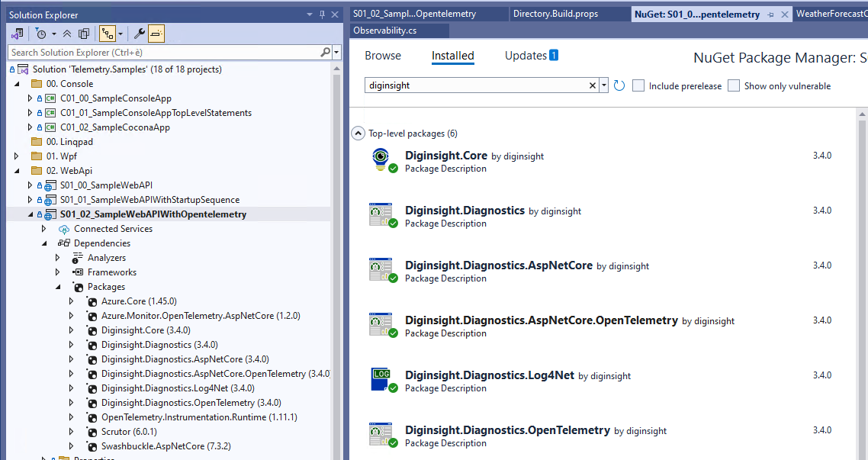Pin the Solution Explorer panel
This screenshot has height=460, width=868.
click(322, 14)
